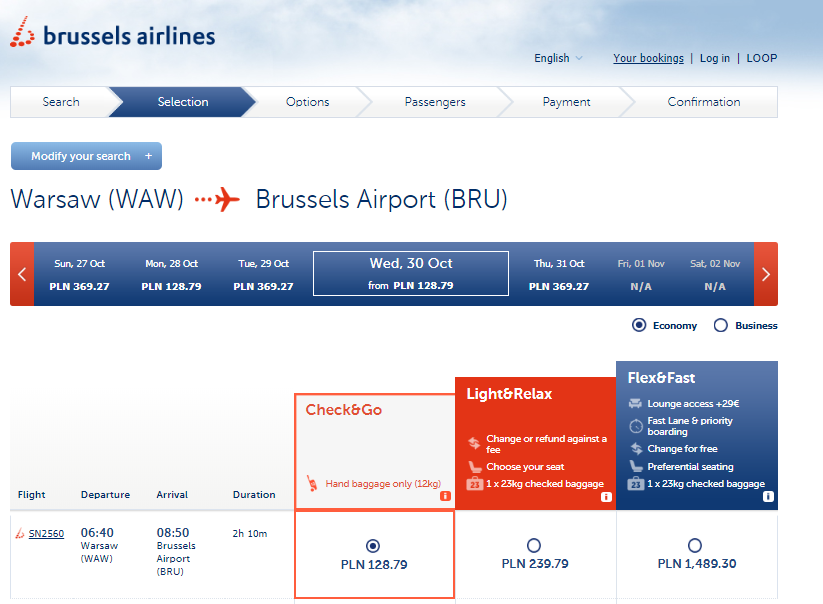Choose the PLN 1,489.30 Flex&Fast fare
The image size is (823, 604).
[695, 546]
